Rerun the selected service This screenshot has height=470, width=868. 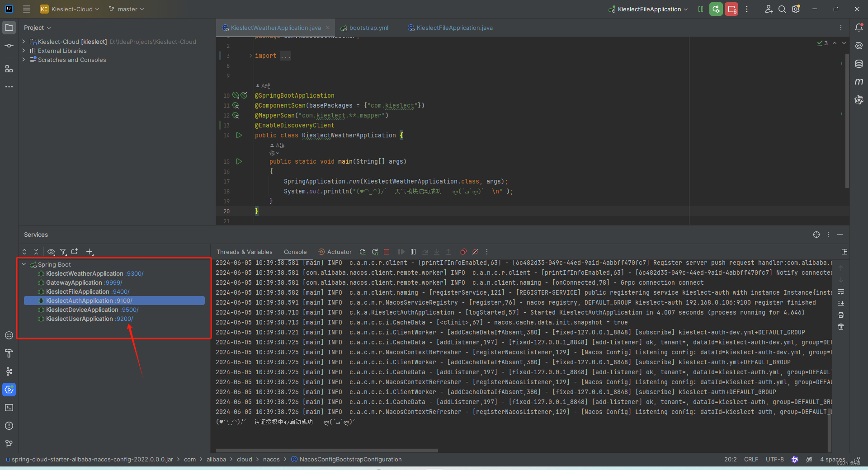[x=363, y=252]
